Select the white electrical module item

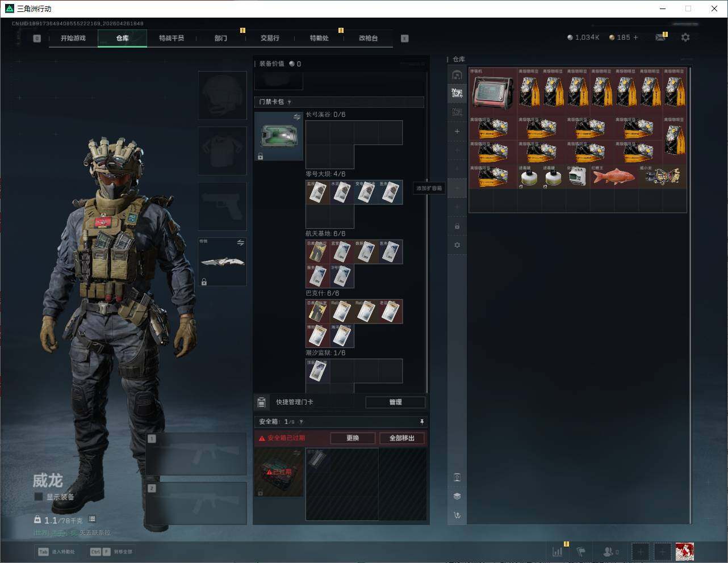pyautogui.click(x=578, y=177)
